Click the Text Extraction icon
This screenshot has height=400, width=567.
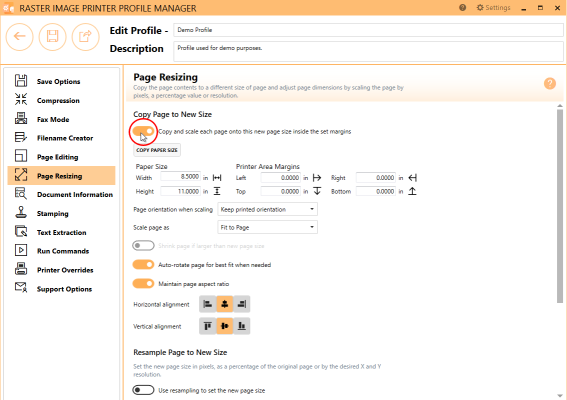21,231
